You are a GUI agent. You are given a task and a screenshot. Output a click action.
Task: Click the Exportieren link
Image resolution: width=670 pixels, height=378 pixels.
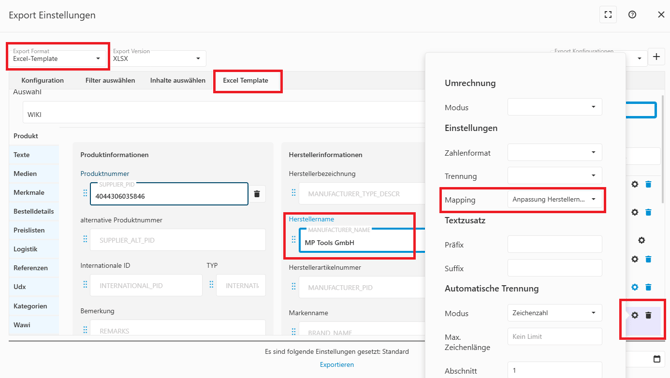[337, 365]
